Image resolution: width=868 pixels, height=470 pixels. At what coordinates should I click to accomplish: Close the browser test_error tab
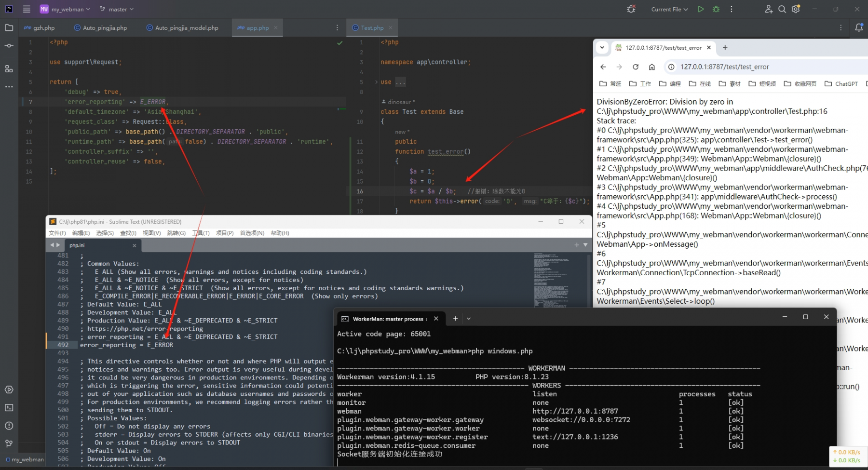coord(709,48)
